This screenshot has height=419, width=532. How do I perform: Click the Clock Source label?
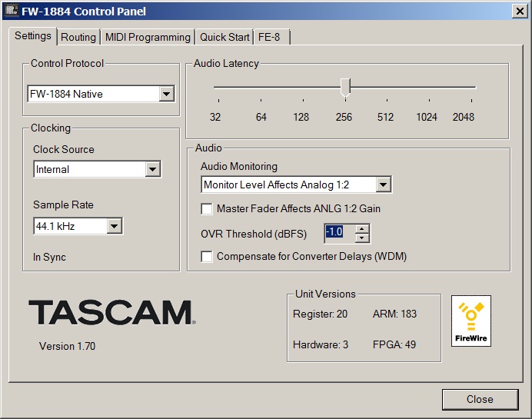[64, 150]
